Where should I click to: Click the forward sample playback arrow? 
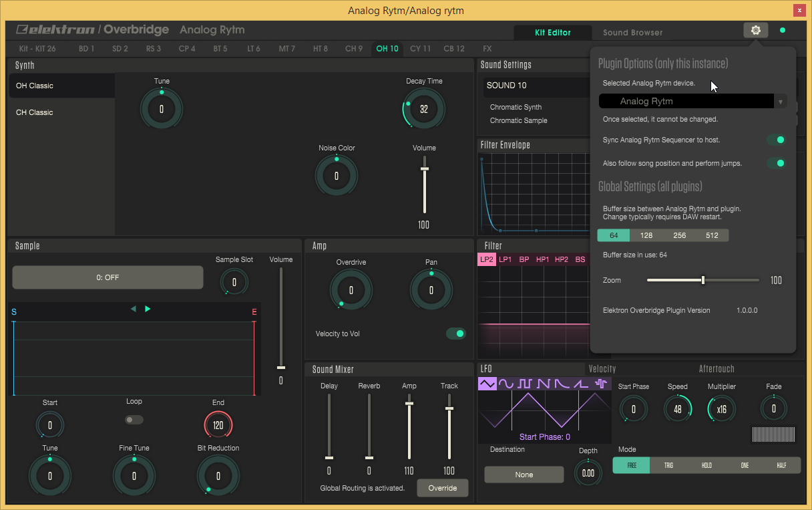click(148, 309)
